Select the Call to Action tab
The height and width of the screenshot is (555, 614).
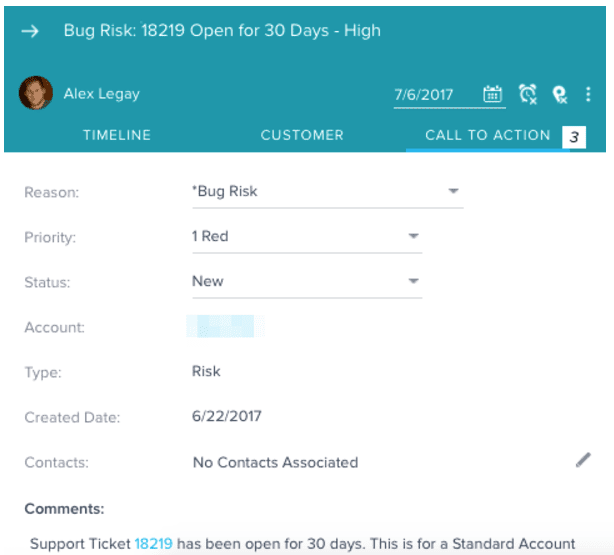pyautogui.click(x=487, y=135)
